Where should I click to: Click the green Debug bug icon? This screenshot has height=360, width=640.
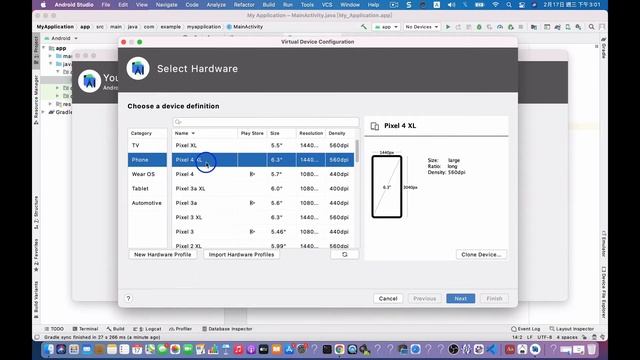coord(479,27)
